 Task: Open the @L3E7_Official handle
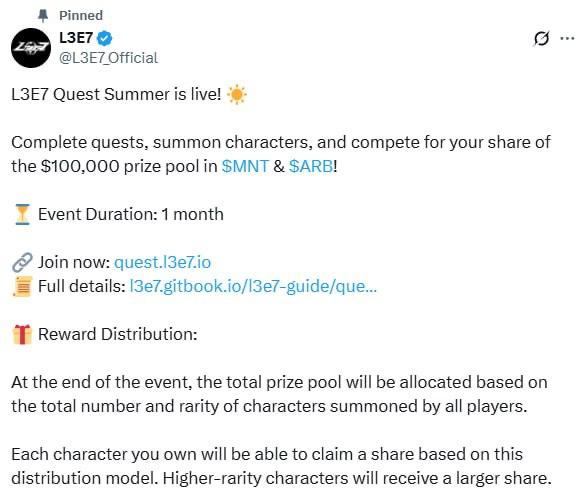point(108,58)
